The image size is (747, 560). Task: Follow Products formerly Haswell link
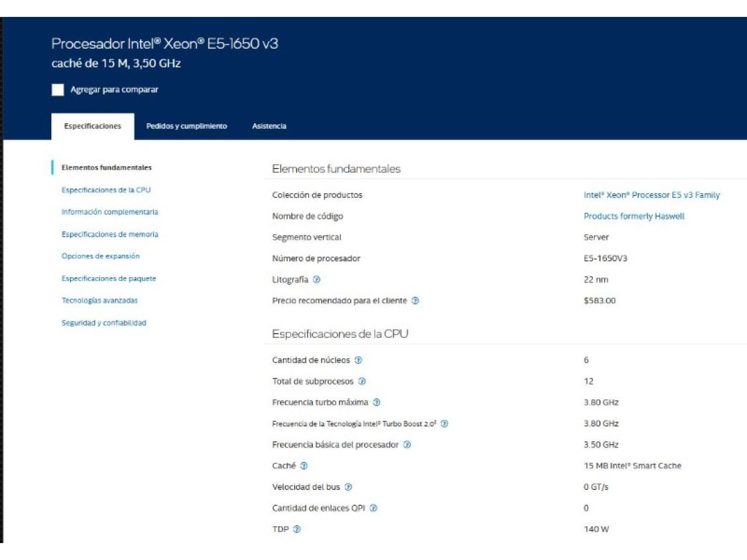(x=634, y=216)
